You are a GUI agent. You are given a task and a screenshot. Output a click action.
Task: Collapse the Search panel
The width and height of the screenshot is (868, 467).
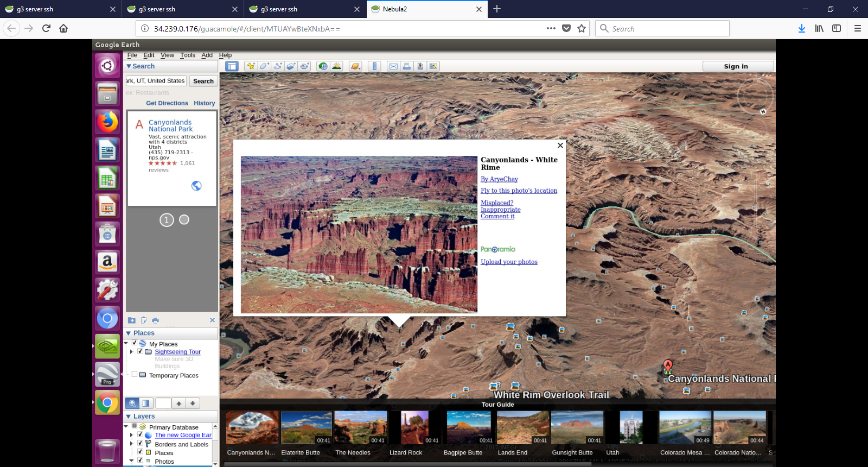129,66
